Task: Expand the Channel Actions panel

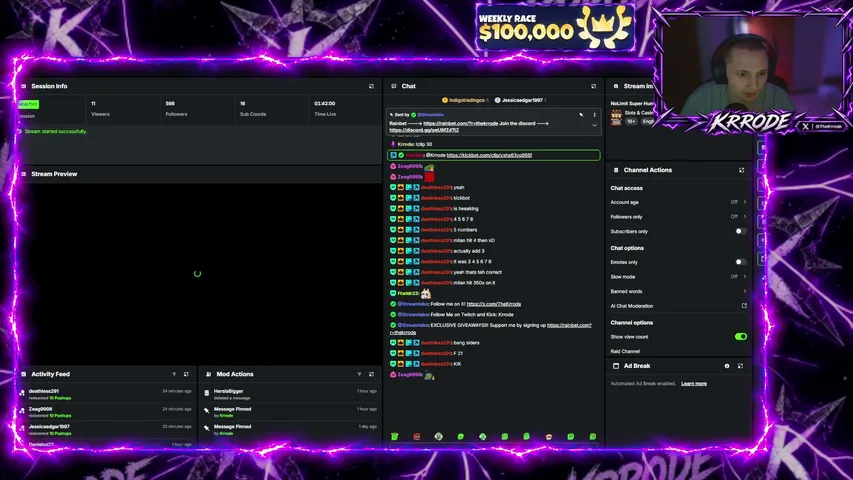Action: click(x=741, y=170)
